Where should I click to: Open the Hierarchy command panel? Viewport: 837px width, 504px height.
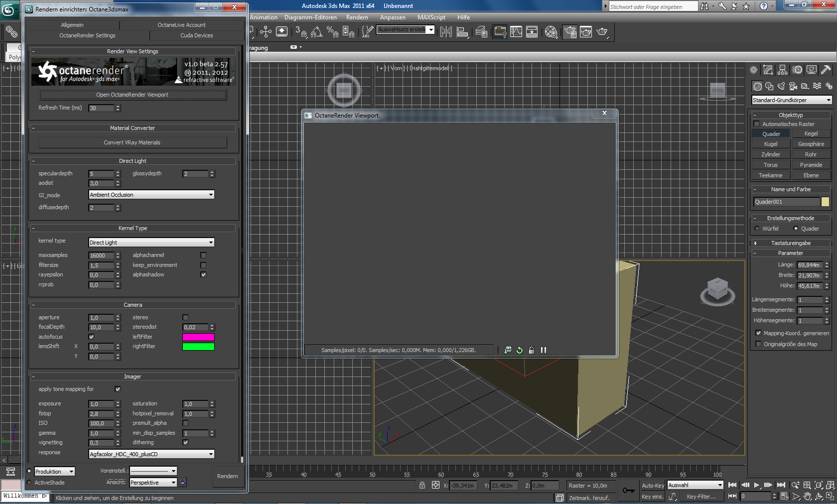tap(783, 70)
